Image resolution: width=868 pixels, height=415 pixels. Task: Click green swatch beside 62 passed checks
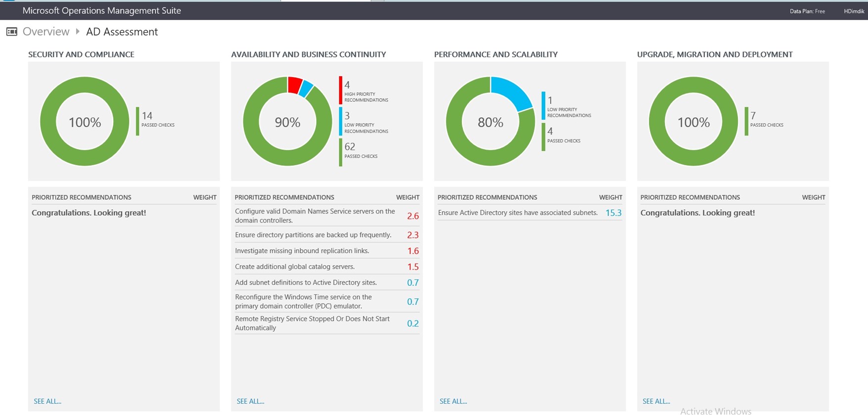point(340,152)
